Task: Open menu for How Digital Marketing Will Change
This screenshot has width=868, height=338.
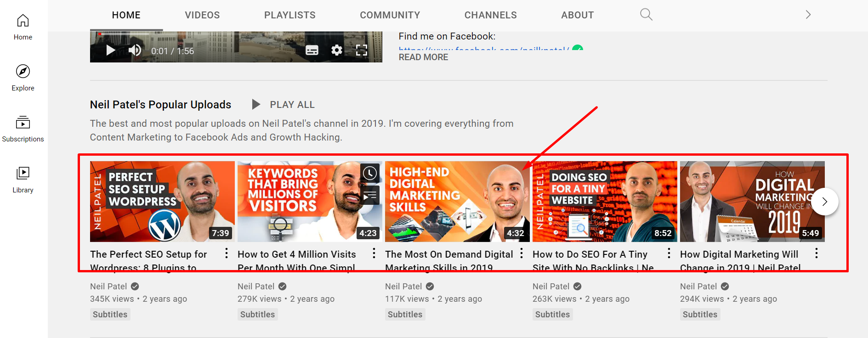Action: pyautogui.click(x=817, y=253)
